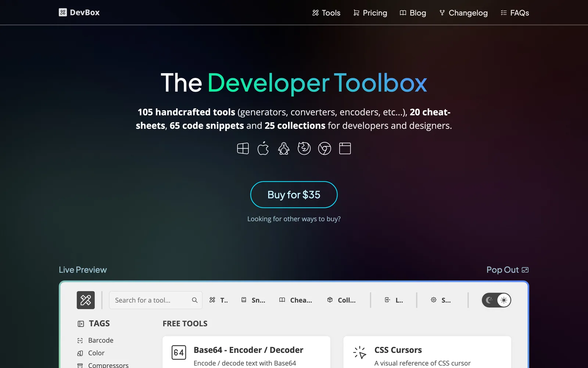Open the Base64 Encoder / Decoder card
The width and height of the screenshot is (588, 368).
(x=246, y=352)
